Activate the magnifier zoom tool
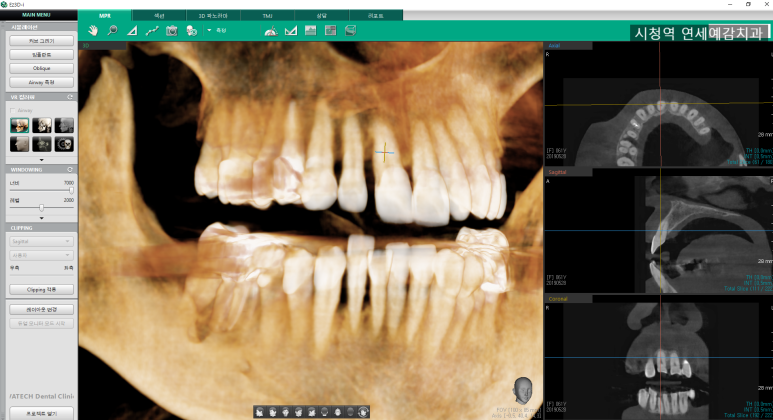Screen dimensions: 773x420 (x=112, y=30)
